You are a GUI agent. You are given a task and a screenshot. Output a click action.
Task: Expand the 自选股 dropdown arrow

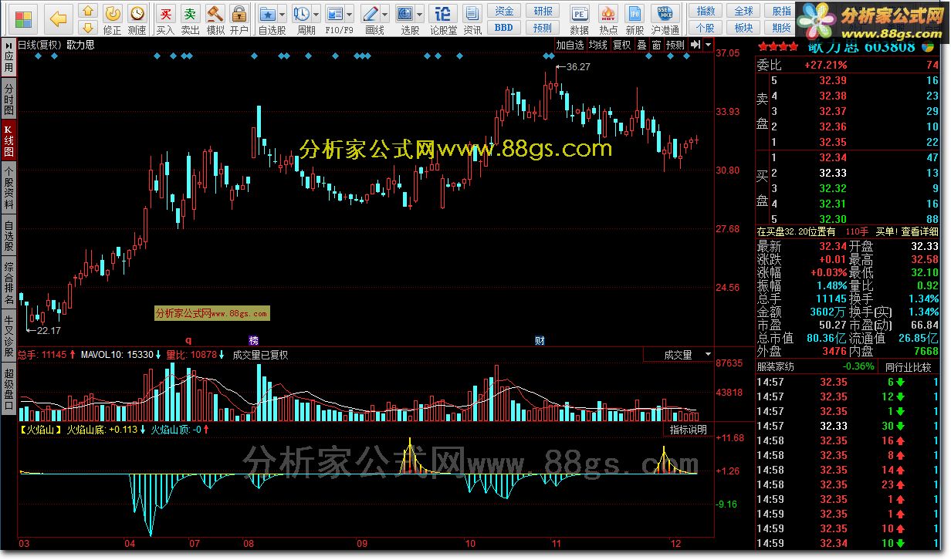(282, 15)
